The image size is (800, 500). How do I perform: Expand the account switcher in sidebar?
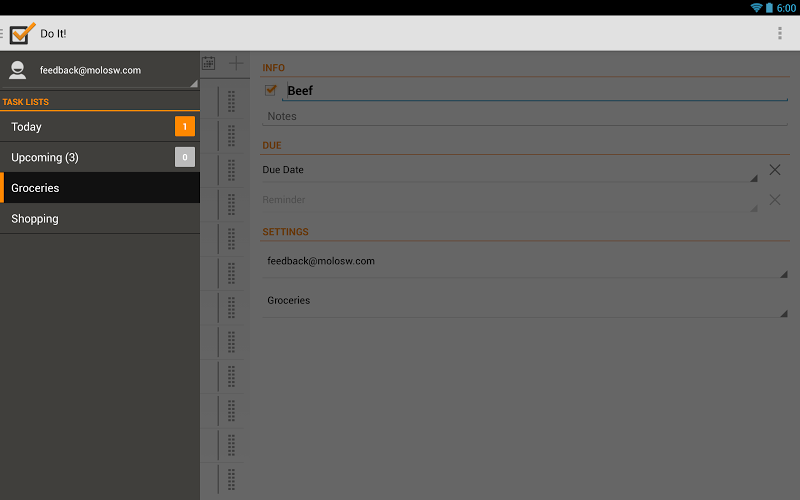click(100, 70)
